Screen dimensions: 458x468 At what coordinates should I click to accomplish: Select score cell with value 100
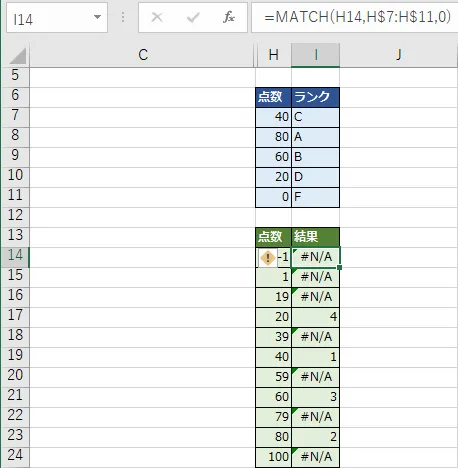point(273,457)
